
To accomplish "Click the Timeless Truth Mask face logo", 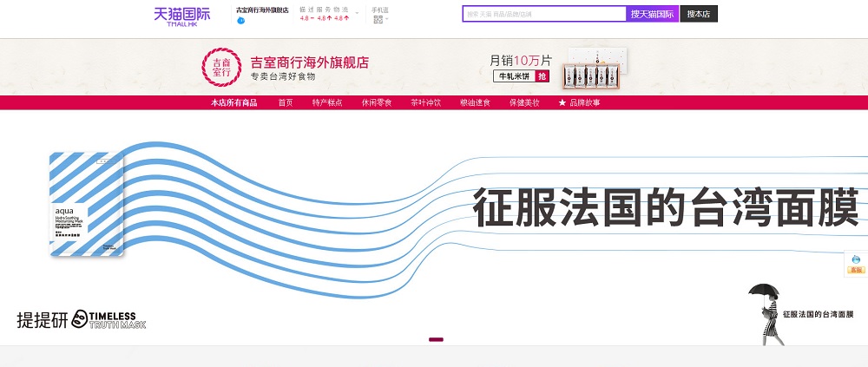I will click(80, 318).
